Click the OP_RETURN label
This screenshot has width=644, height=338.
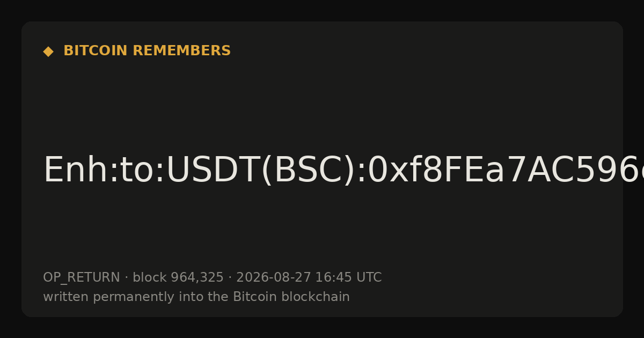(82, 278)
